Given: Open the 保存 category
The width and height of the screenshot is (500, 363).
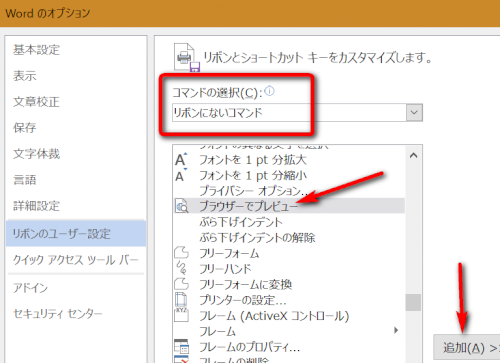Looking at the screenshot, I should pos(25,128).
